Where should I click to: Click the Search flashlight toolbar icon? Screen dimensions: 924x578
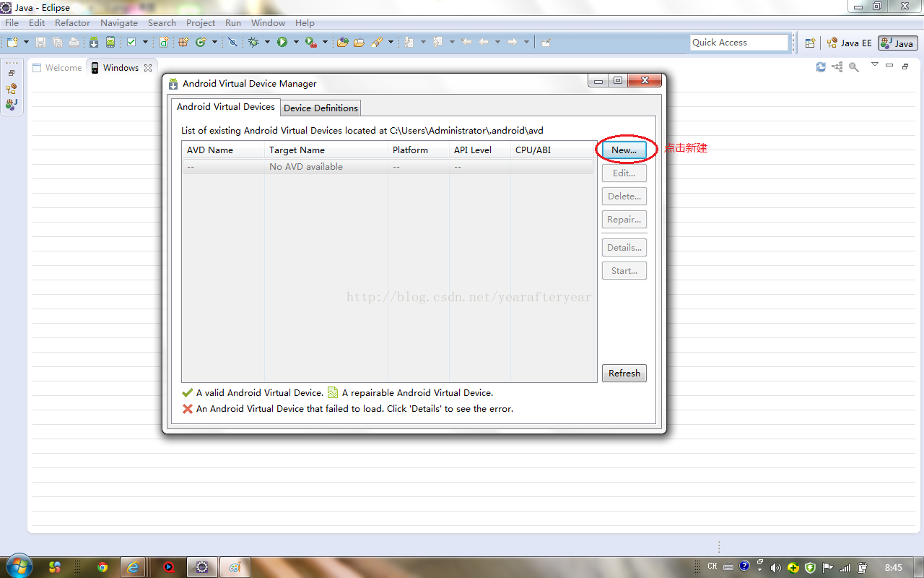coord(377,43)
